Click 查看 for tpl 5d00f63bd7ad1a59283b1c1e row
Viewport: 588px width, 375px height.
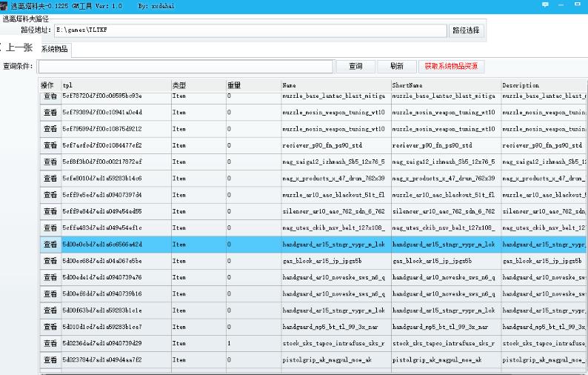[50, 311]
